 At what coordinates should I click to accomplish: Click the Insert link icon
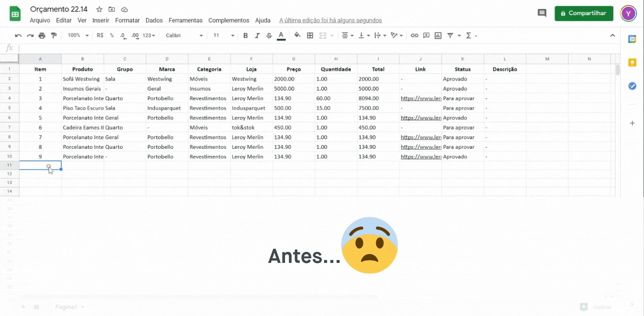click(x=414, y=36)
